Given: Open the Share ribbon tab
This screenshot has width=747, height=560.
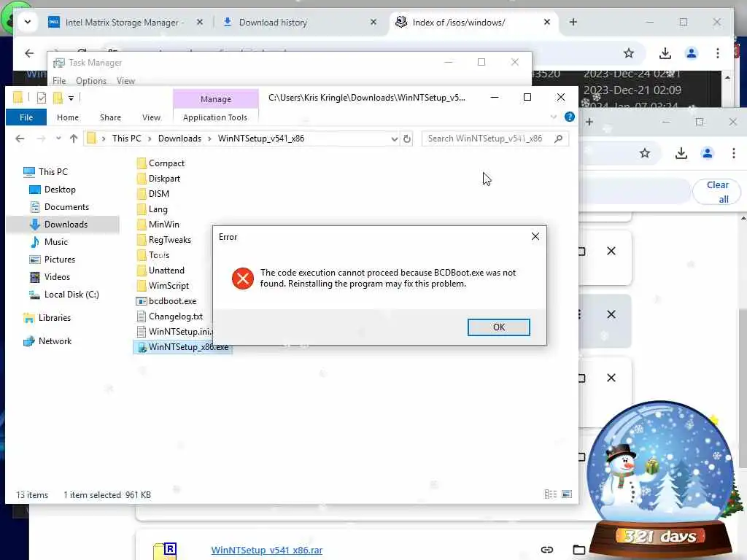Looking at the screenshot, I should 110,117.
